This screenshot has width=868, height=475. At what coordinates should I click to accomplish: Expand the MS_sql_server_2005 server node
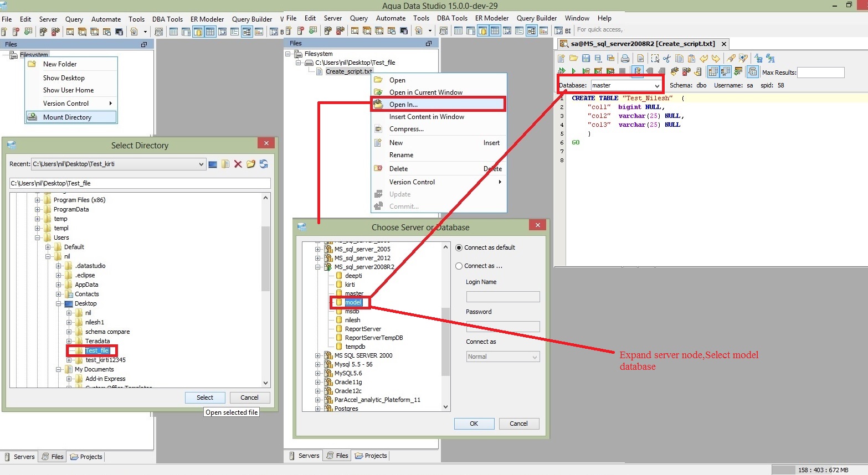[318, 249]
